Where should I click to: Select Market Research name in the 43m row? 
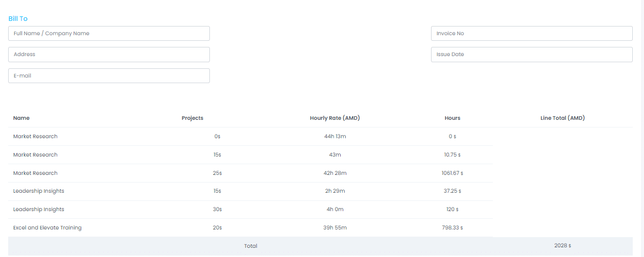[x=35, y=155]
